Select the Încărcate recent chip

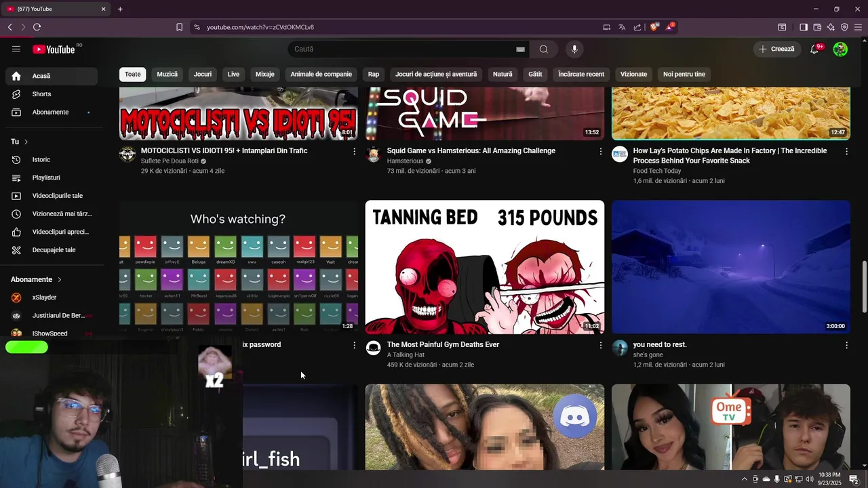581,74
